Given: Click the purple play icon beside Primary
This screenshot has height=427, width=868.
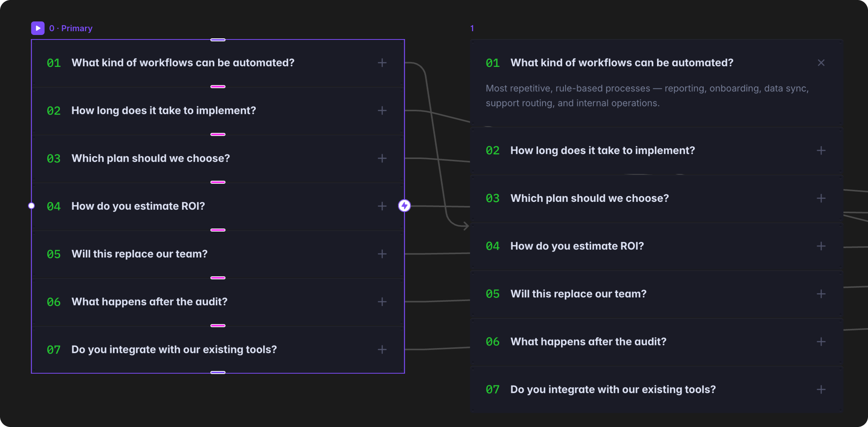Looking at the screenshot, I should click(38, 28).
